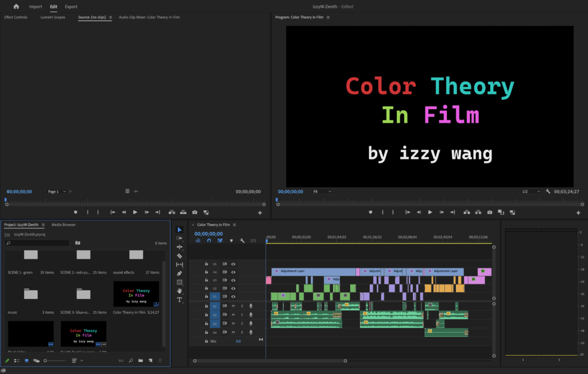Switch Project panel to list view
Viewport: 588px width, 374px height.
pyautogui.click(x=17, y=360)
